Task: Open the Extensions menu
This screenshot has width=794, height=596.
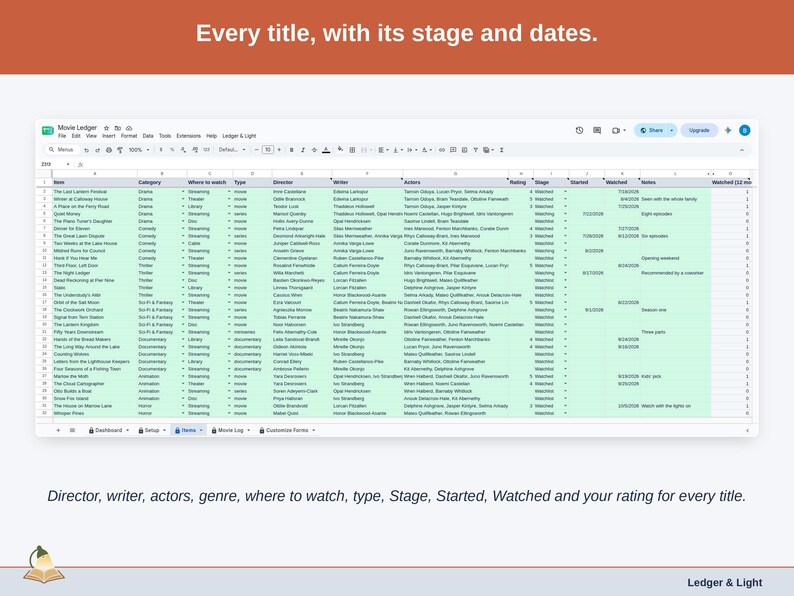Action: (x=189, y=136)
